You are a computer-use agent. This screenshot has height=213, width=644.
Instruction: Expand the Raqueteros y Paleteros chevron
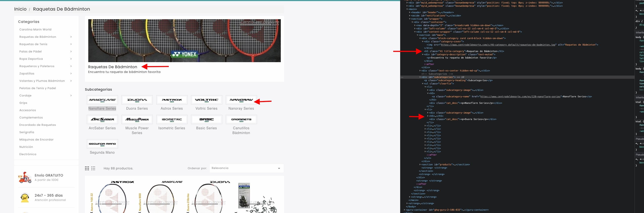(71, 66)
